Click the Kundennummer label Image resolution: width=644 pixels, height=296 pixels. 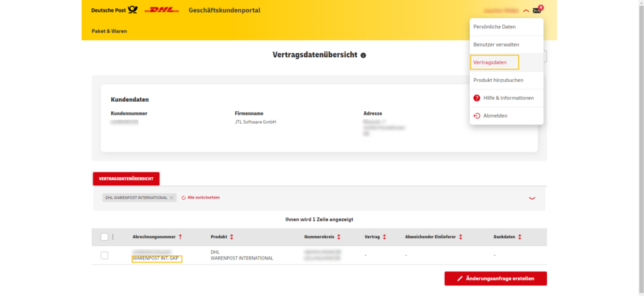click(129, 113)
